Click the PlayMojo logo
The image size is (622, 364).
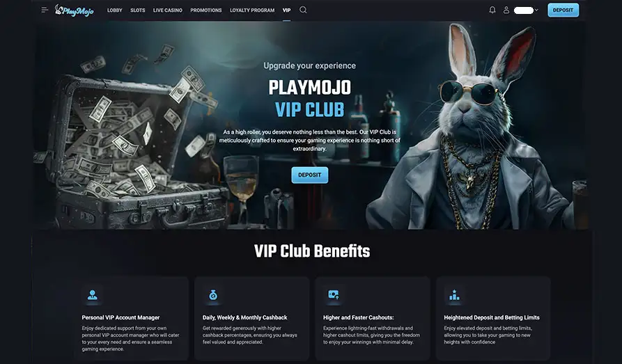coord(74,10)
